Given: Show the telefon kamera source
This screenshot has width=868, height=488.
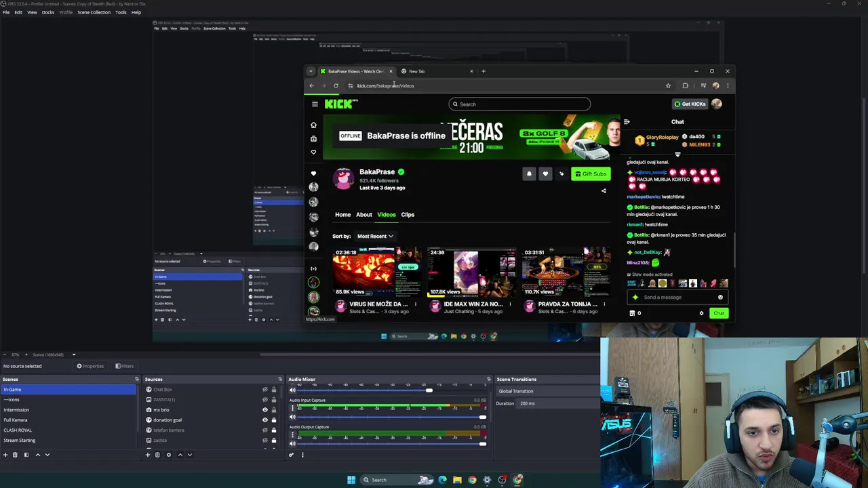Looking at the screenshot, I should (x=265, y=430).
